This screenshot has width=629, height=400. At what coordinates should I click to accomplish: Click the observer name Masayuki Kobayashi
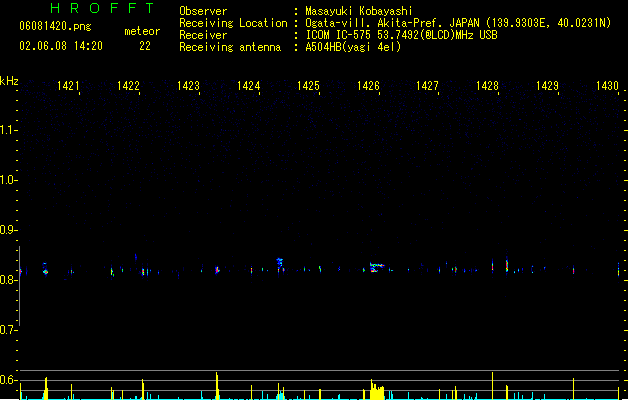pos(359,11)
